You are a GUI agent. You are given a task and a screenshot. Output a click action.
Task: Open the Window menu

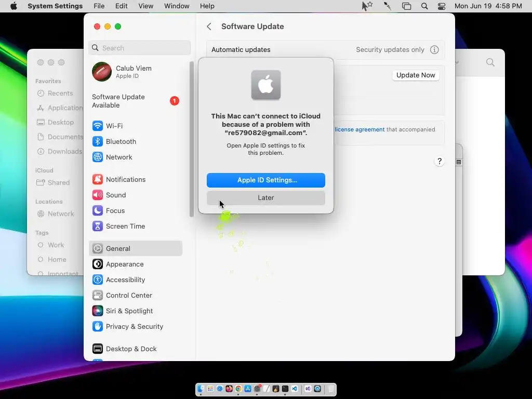click(177, 6)
